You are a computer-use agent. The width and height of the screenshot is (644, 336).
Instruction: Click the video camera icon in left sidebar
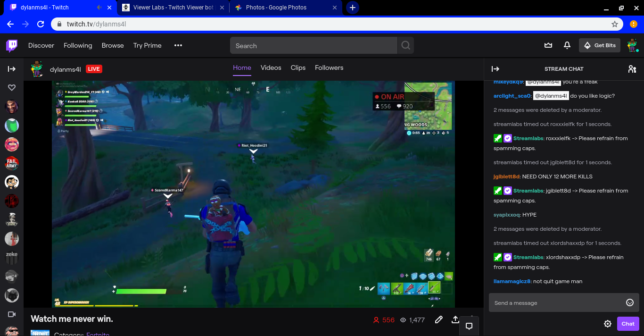11,314
